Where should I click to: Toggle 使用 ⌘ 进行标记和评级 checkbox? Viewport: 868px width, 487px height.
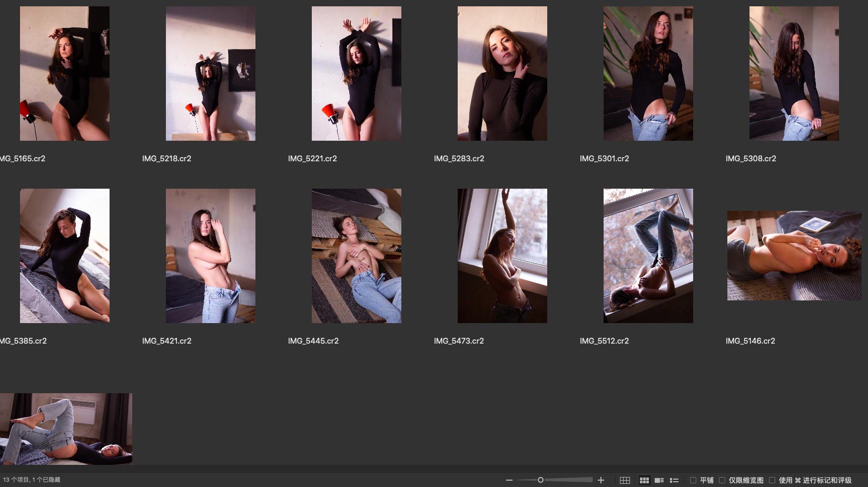[x=772, y=480]
